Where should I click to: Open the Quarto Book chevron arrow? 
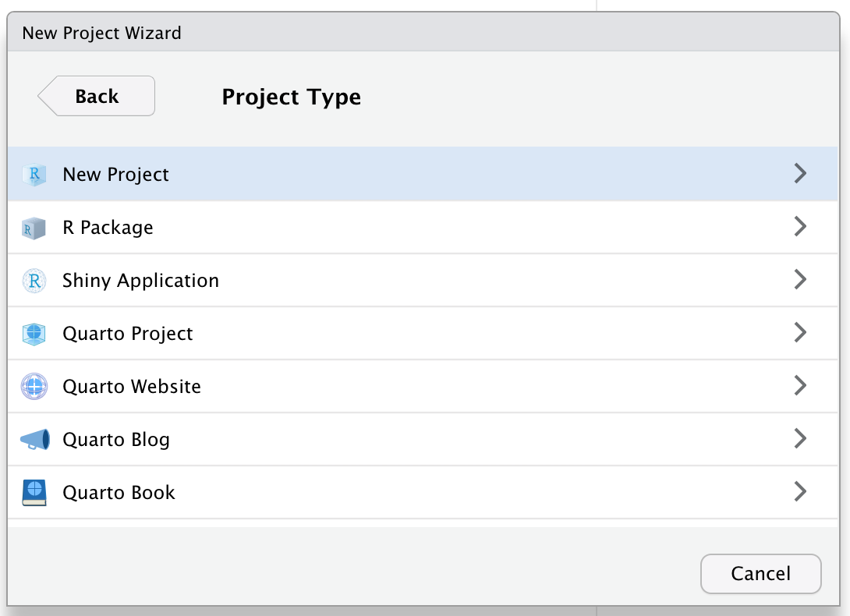coord(800,491)
